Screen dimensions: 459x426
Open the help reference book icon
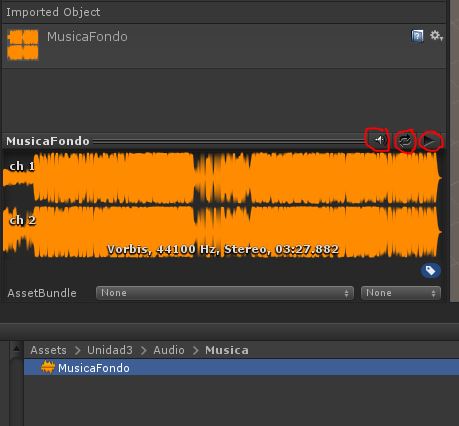tap(417, 36)
